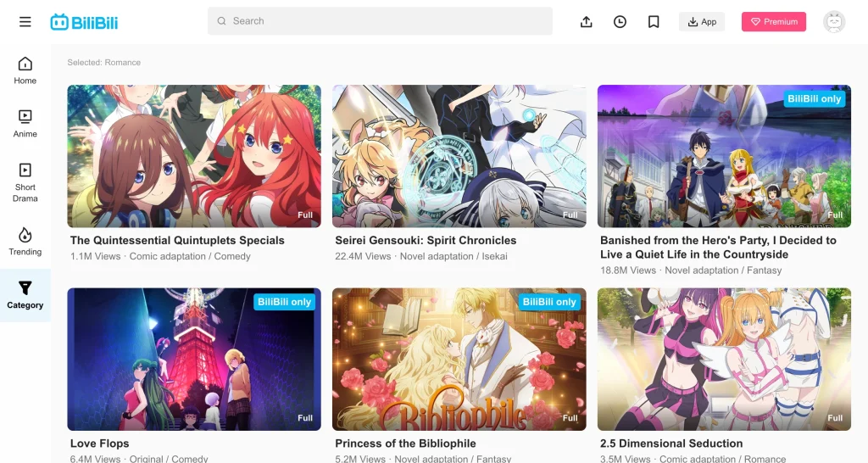Open Princess of the Bibliophile thumbnail
This screenshot has height=463, width=868.
point(459,359)
